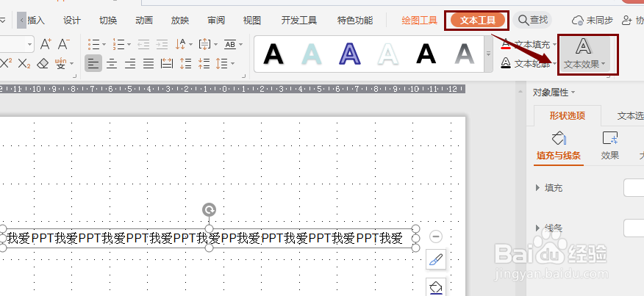Open 设计 ribbon tab

[72, 20]
